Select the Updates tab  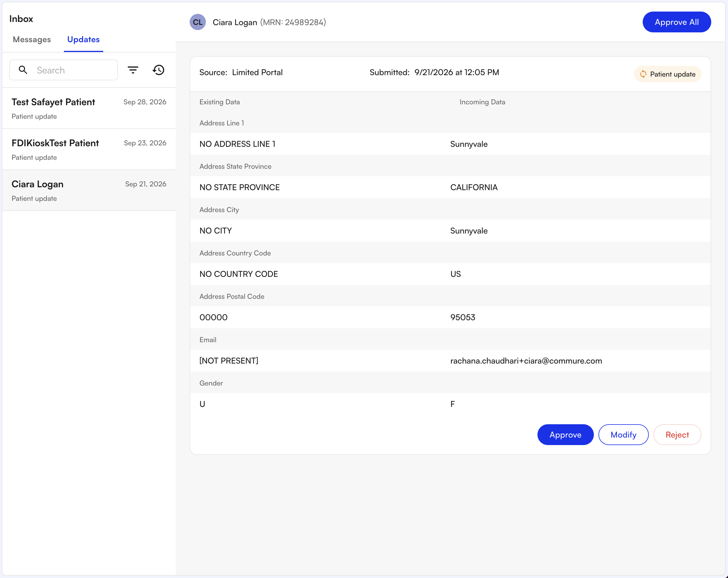[x=83, y=40]
